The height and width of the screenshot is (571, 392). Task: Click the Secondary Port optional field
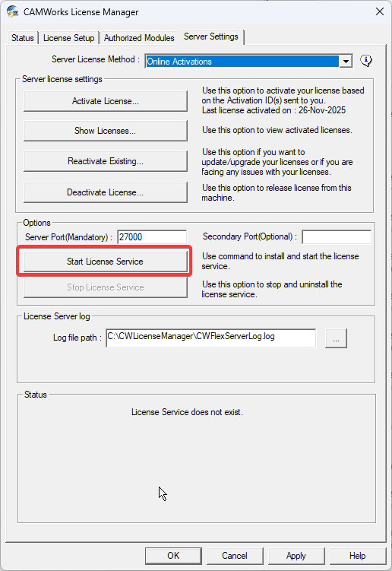337,236
